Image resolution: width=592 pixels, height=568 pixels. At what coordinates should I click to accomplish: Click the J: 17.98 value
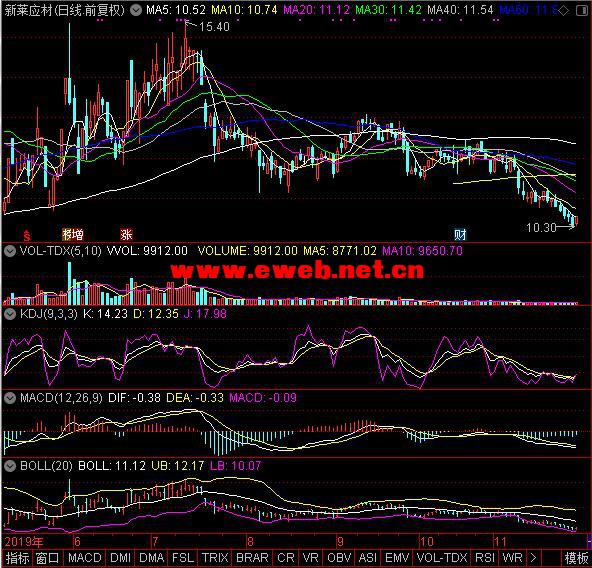coord(205,314)
